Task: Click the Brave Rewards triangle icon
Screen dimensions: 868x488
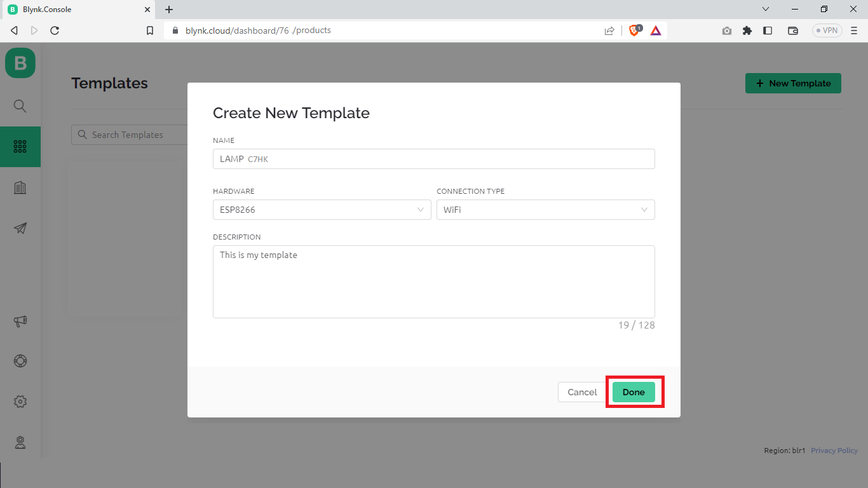Action: 656,30
